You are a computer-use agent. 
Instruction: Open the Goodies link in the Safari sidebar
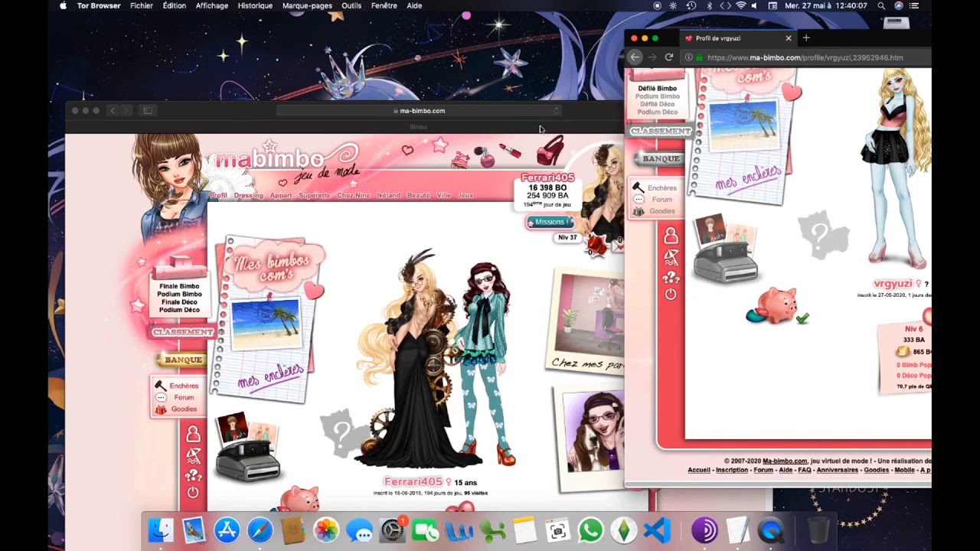(184, 409)
